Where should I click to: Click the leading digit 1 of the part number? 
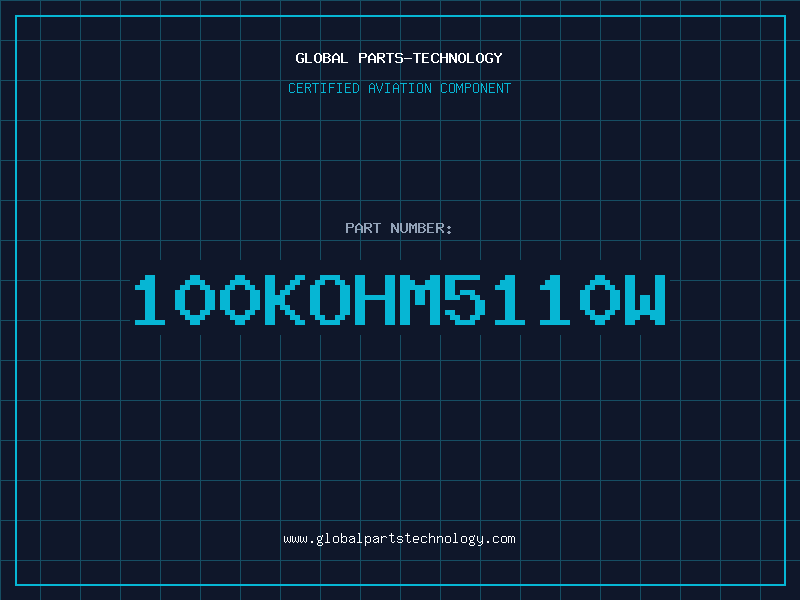(149, 299)
